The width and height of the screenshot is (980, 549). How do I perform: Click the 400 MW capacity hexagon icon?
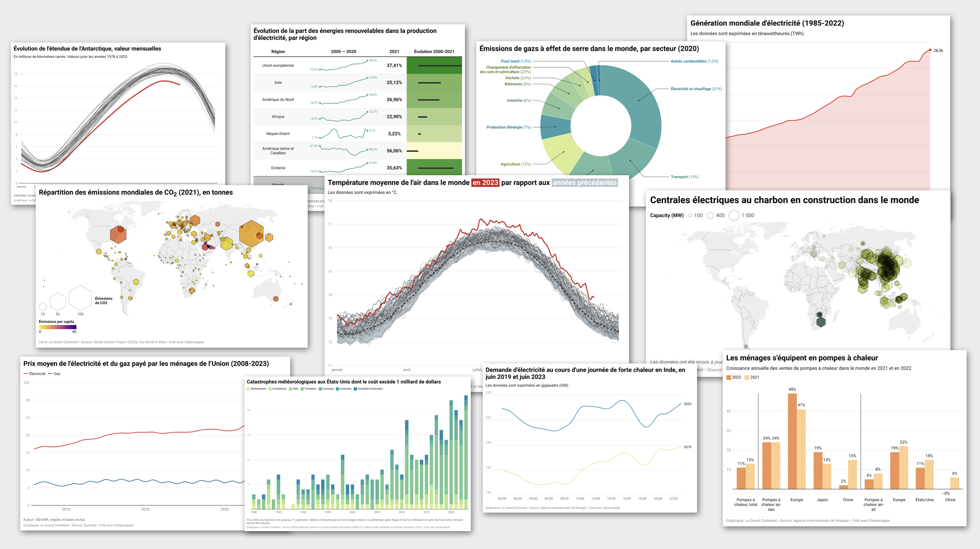click(x=710, y=215)
